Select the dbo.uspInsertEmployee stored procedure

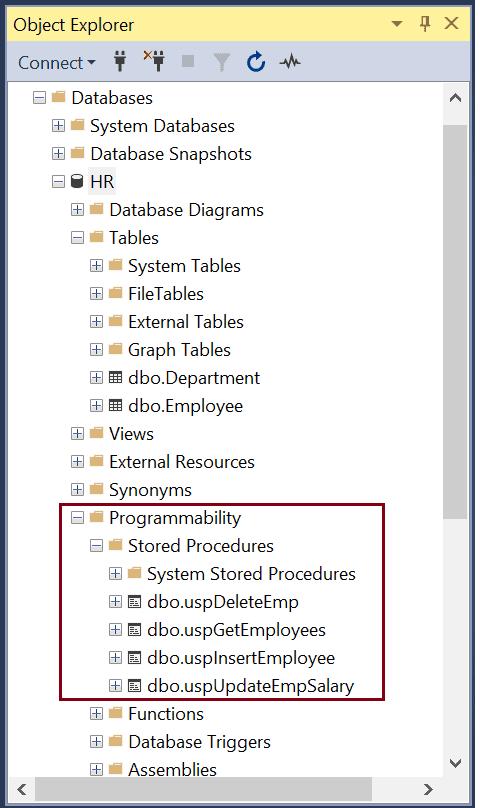pyautogui.click(x=241, y=658)
